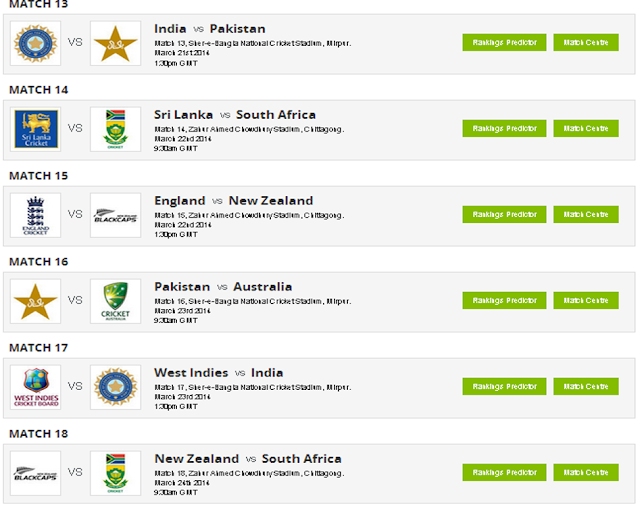The image size is (640, 509).
Task: Open Match Centre for New Zealand vs South Africa
Action: (586, 473)
